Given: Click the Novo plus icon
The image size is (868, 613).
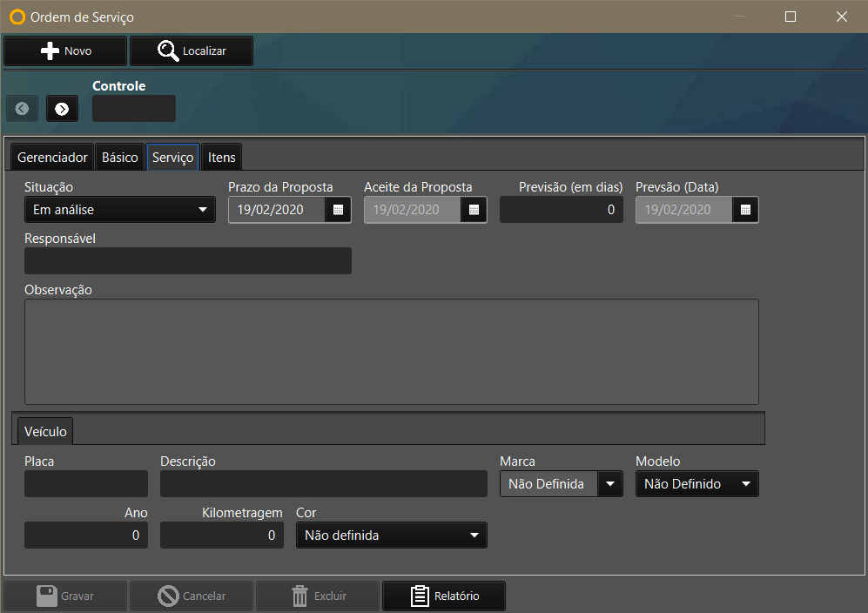Looking at the screenshot, I should point(50,51).
